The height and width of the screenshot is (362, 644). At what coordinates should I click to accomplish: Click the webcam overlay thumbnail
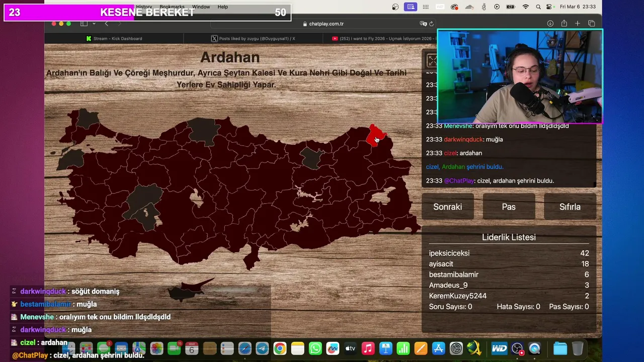pos(520,76)
